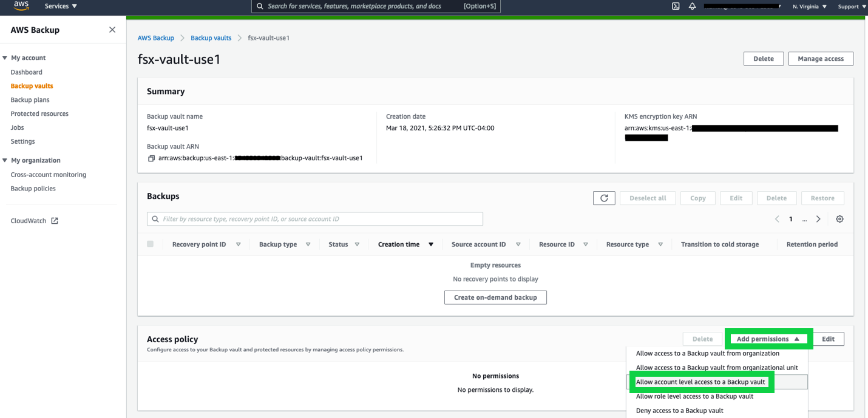The height and width of the screenshot is (418, 868).
Task: Open the backups table preferences gear
Action: [x=839, y=218]
